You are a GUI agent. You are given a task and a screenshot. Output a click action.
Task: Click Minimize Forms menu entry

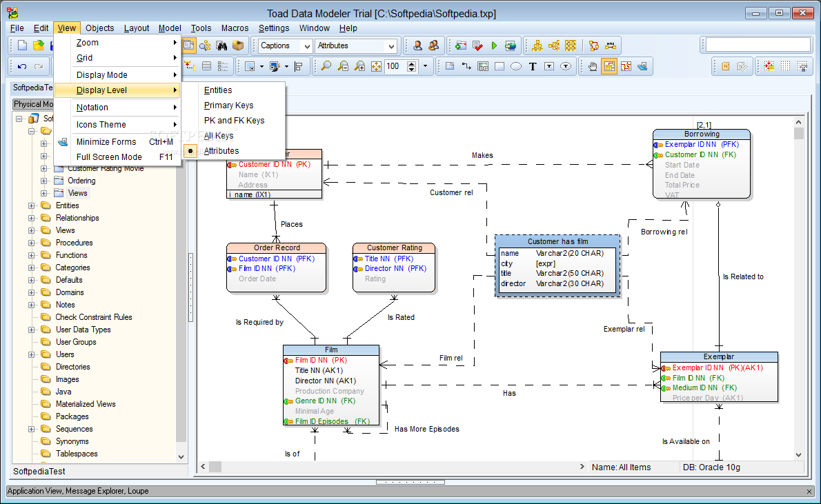(x=118, y=142)
